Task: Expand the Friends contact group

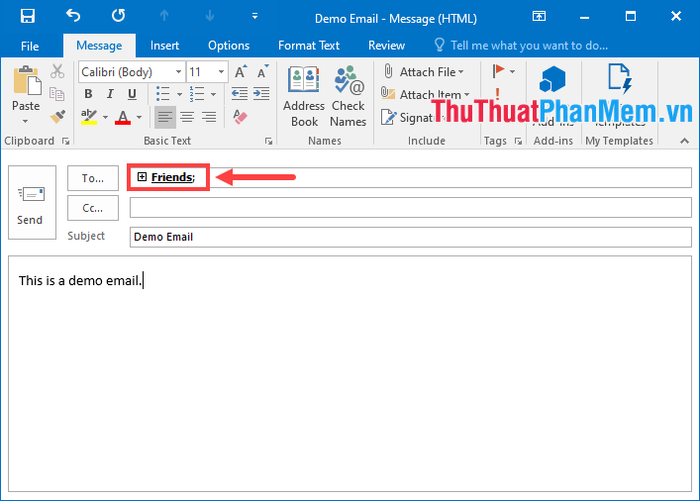Action: pyautogui.click(x=142, y=177)
